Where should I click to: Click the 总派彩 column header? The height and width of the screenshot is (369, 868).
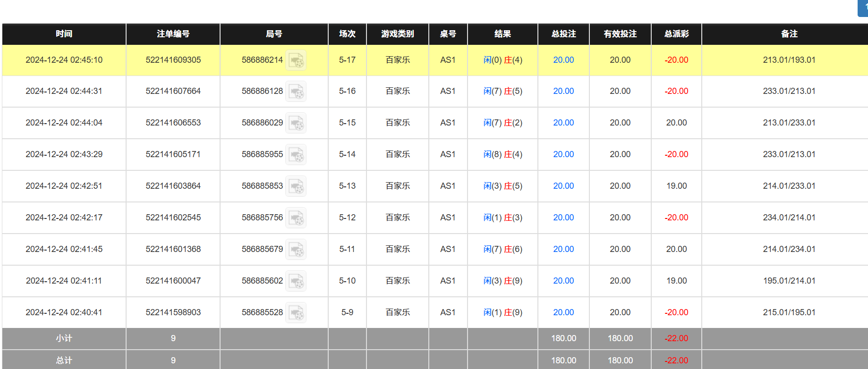pyautogui.click(x=676, y=34)
